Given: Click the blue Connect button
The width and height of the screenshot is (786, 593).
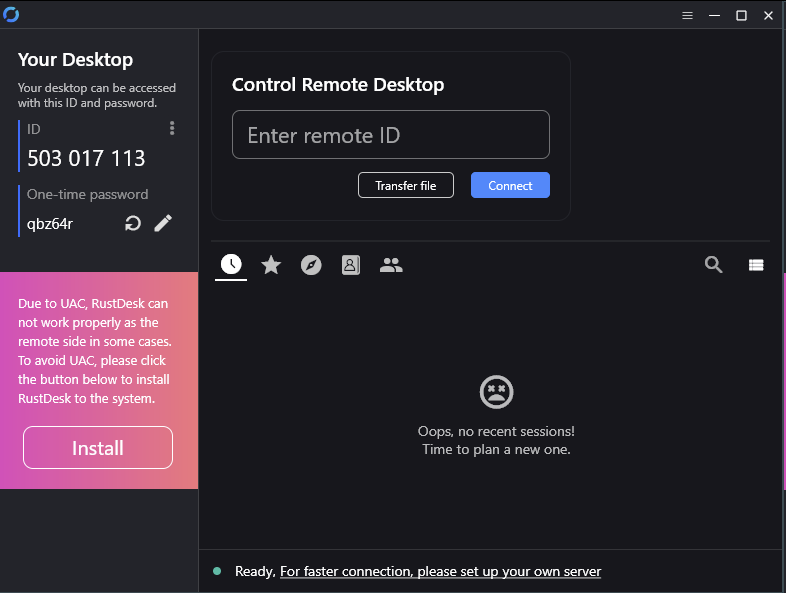Looking at the screenshot, I should 510,185.
